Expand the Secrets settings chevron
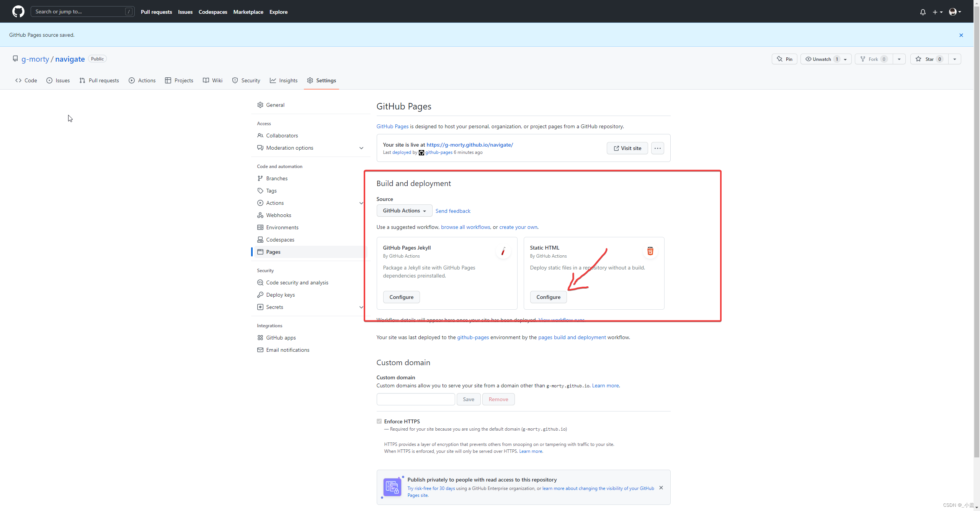Viewport: 980px width, 511px height. point(361,307)
